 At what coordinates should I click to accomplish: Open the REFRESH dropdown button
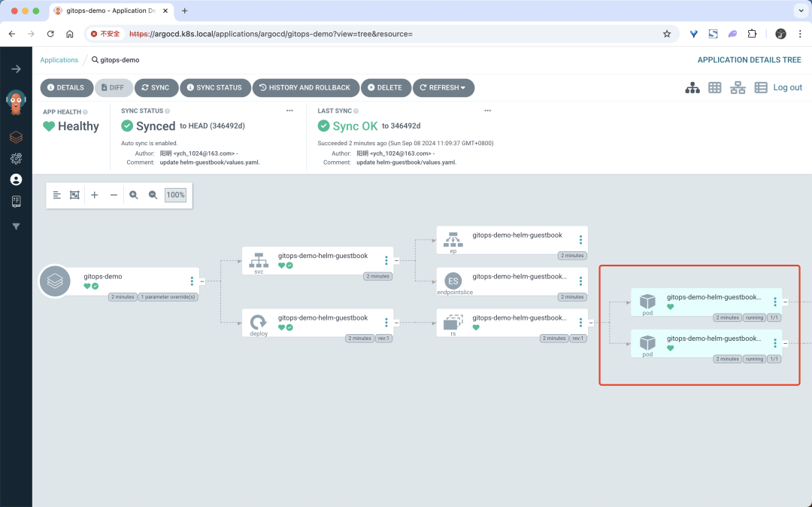(444, 87)
